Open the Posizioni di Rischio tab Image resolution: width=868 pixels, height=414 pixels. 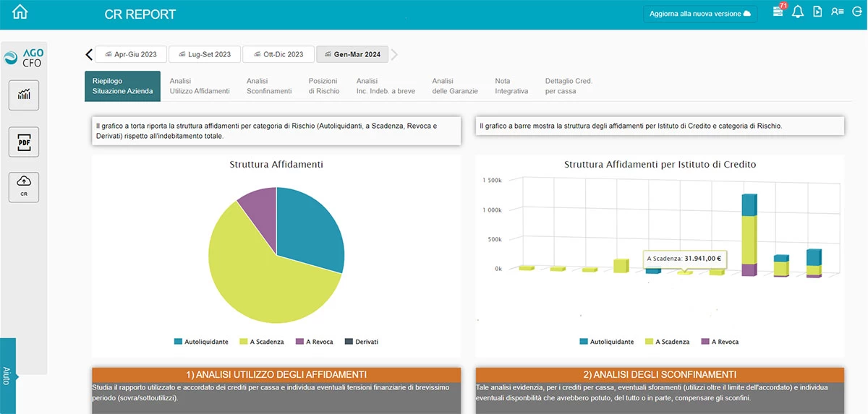coord(324,86)
